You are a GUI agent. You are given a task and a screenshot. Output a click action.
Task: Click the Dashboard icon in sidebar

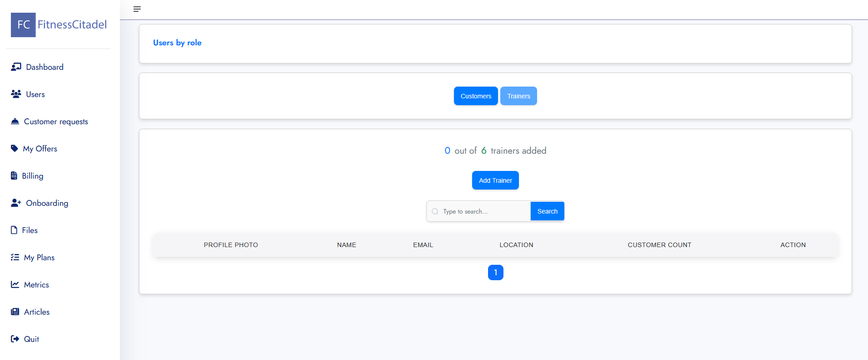pos(16,67)
